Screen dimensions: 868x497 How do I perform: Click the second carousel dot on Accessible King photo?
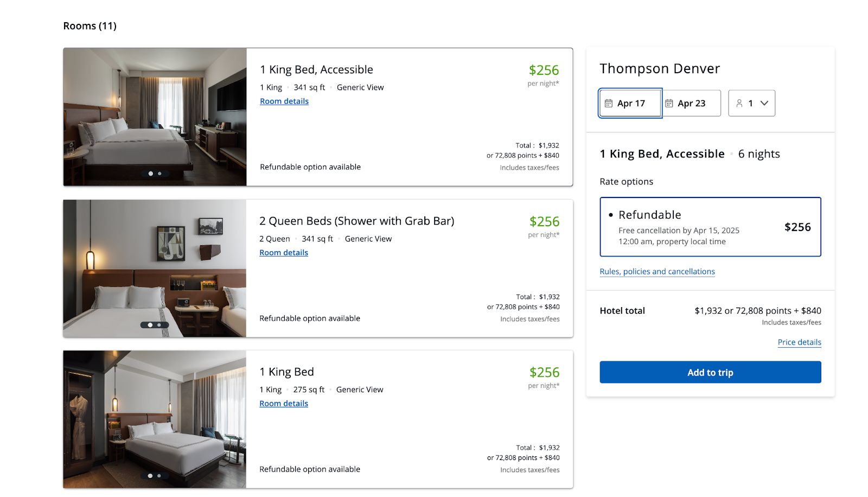pos(159,174)
